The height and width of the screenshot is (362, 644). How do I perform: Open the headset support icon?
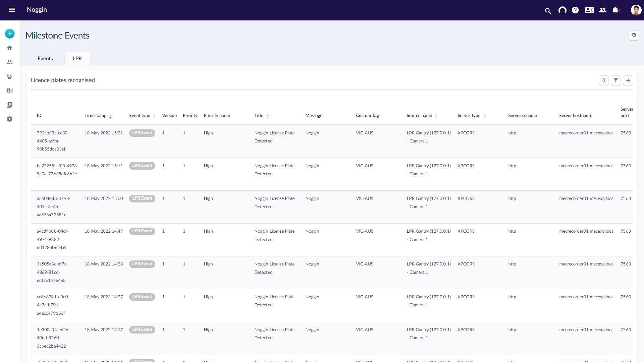pyautogui.click(x=562, y=10)
